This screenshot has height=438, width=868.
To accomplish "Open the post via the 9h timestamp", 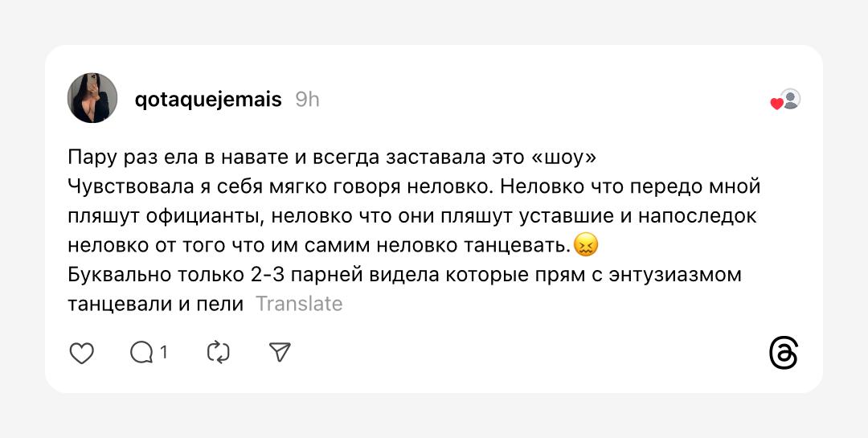I will pyautogui.click(x=307, y=99).
